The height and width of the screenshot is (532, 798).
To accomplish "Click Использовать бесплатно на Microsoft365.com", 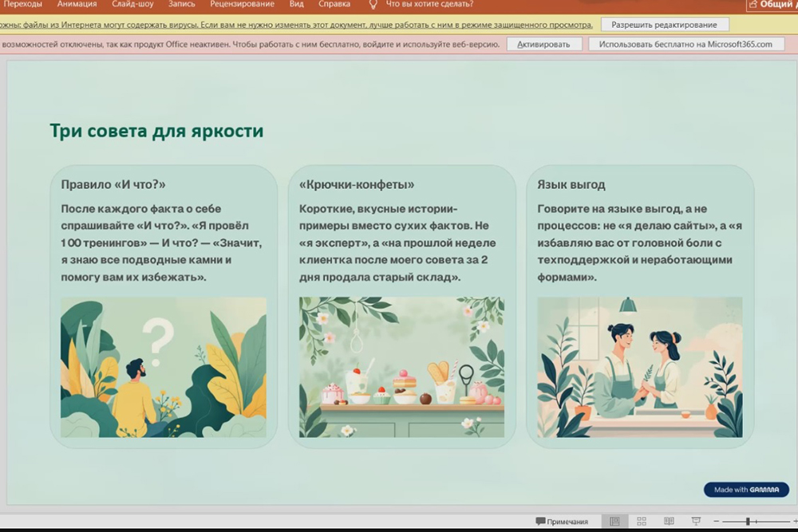I will [x=685, y=45].
